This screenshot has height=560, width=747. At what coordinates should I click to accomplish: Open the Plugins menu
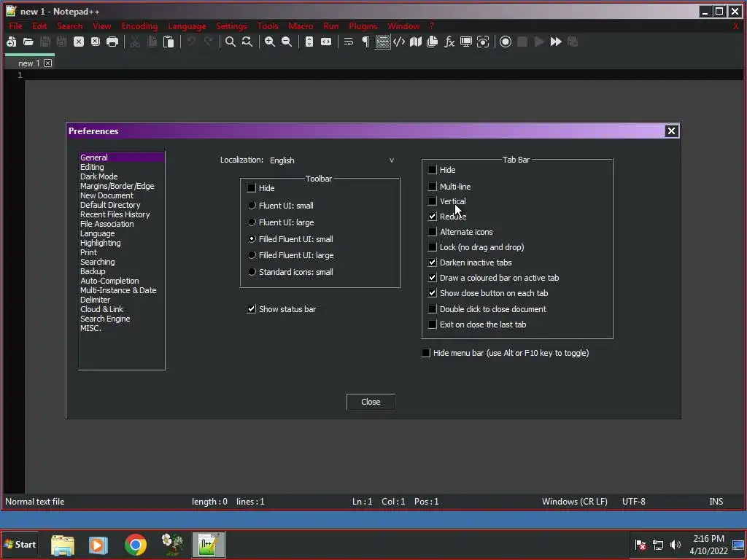click(x=363, y=26)
